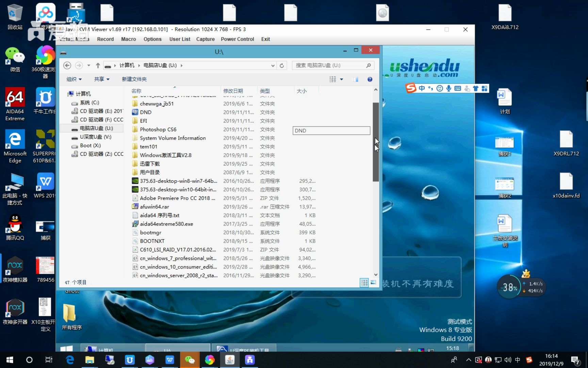588x368 pixels.
Task: Click 新建文件夹 button
Action: point(134,79)
